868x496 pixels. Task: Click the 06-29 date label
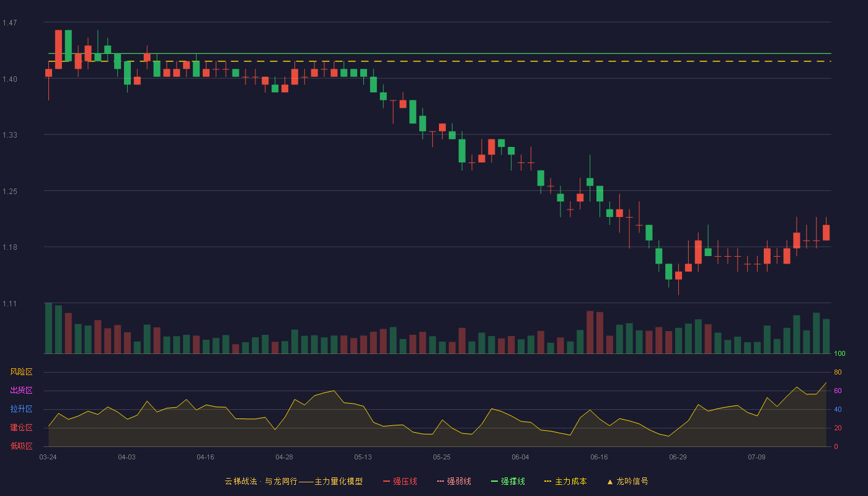(x=678, y=457)
